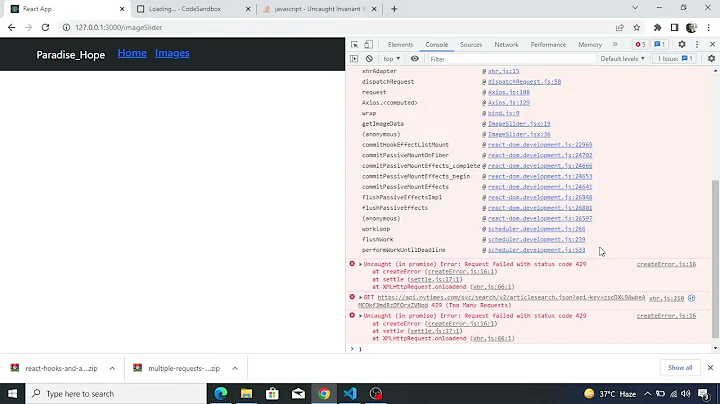The height and width of the screenshot is (404, 720).
Task: Open the top context dropdown
Action: coord(392,59)
